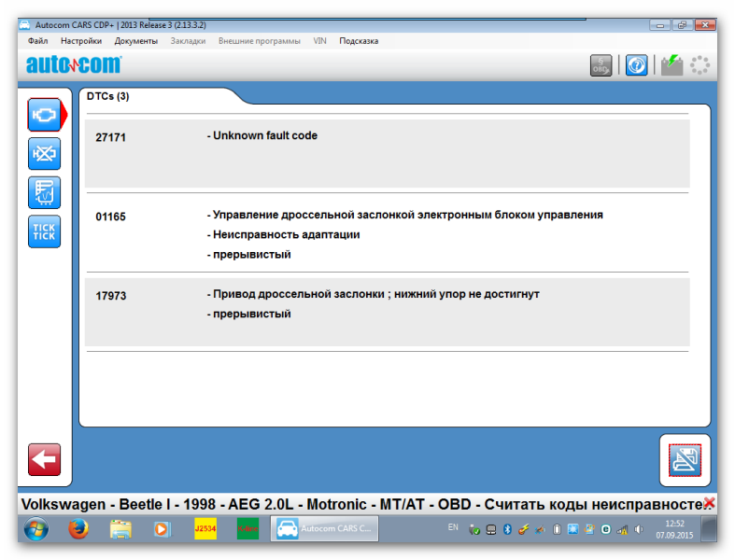Click the TICK TICK sidebar button
This screenshot has height=560, width=735.
(x=44, y=231)
